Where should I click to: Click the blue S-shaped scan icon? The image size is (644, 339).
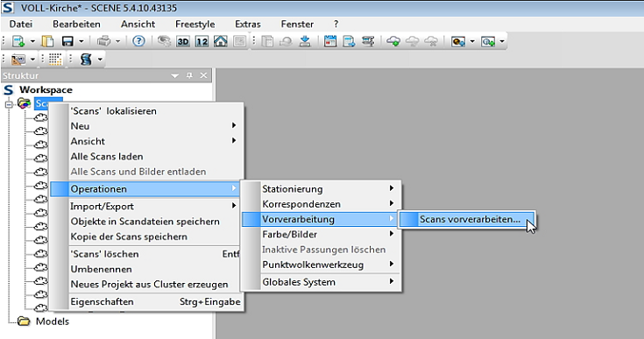pos(86,60)
